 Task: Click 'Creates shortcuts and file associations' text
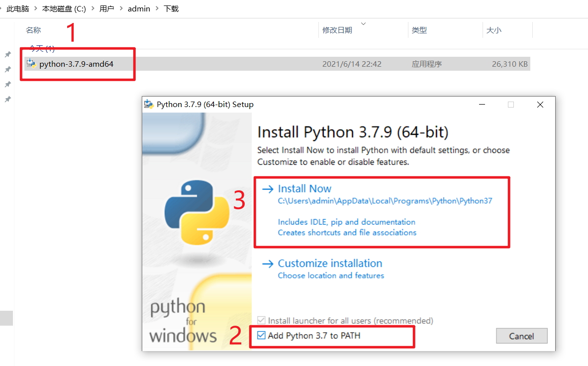point(347,233)
